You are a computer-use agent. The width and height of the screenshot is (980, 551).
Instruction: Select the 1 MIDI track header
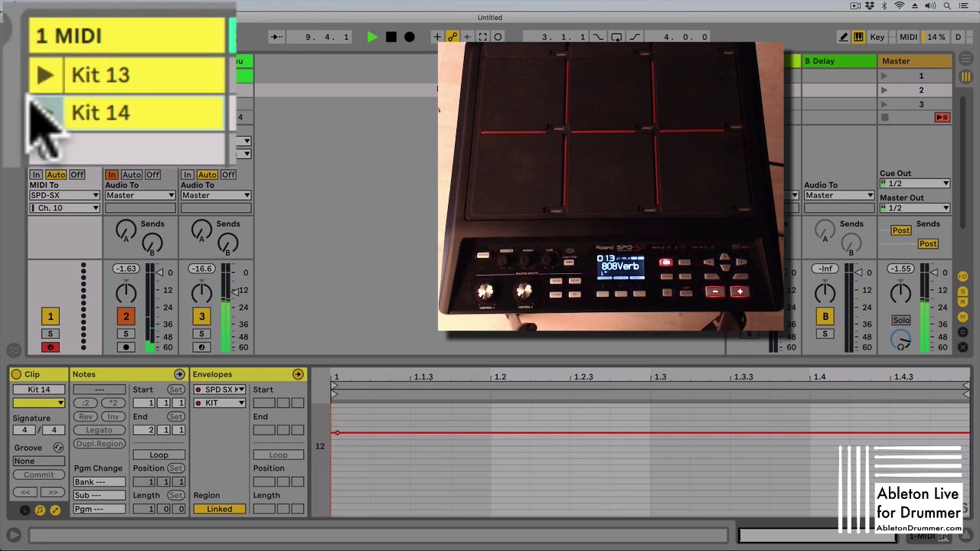[x=127, y=35]
